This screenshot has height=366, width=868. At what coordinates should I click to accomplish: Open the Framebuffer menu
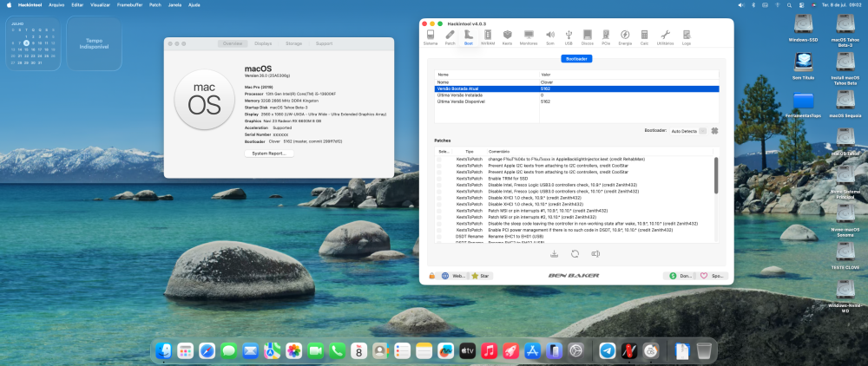point(130,4)
